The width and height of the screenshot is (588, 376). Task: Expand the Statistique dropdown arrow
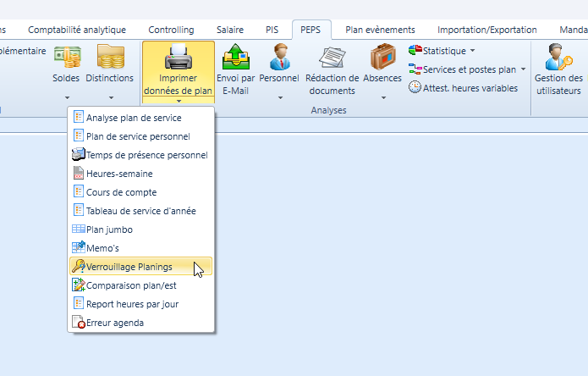[x=472, y=50]
